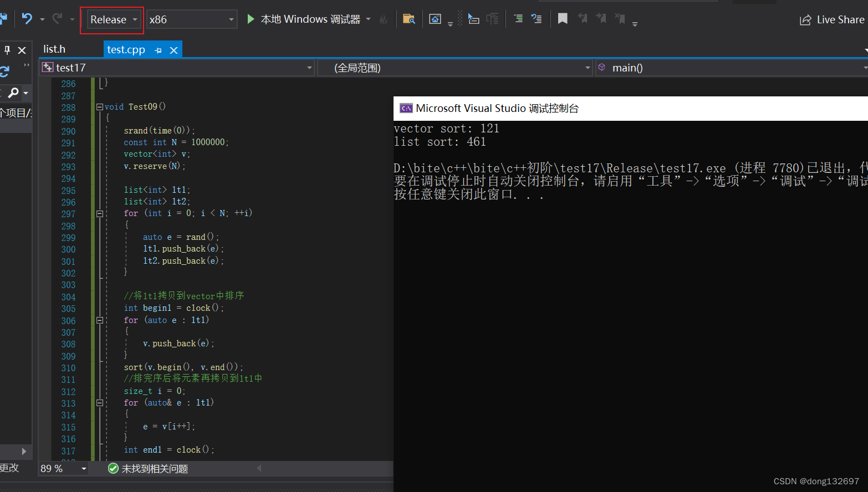Image resolution: width=868 pixels, height=492 pixels.
Task: Click the search magnifier icon in the side panel
Action: pyautogui.click(x=13, y=93)
